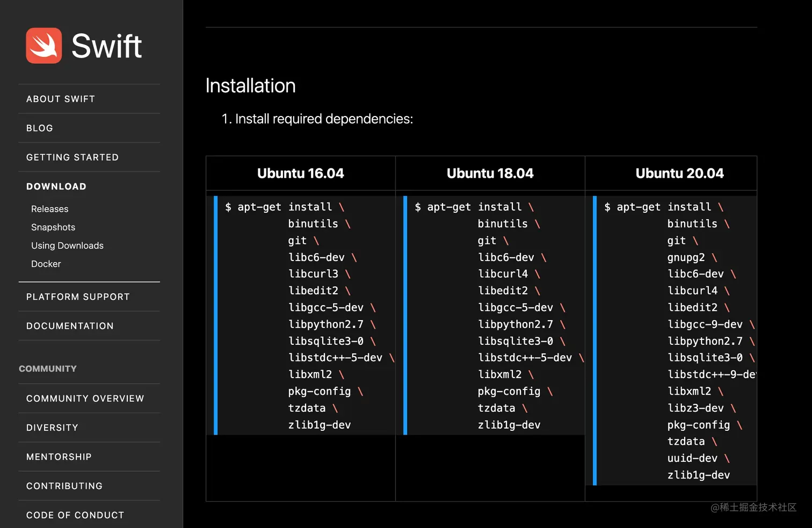The image size is (812, 528).
Task: Click 'libstdc++-5-dev' in Ubuntu 18.04 code
Action: click(525, 358)
